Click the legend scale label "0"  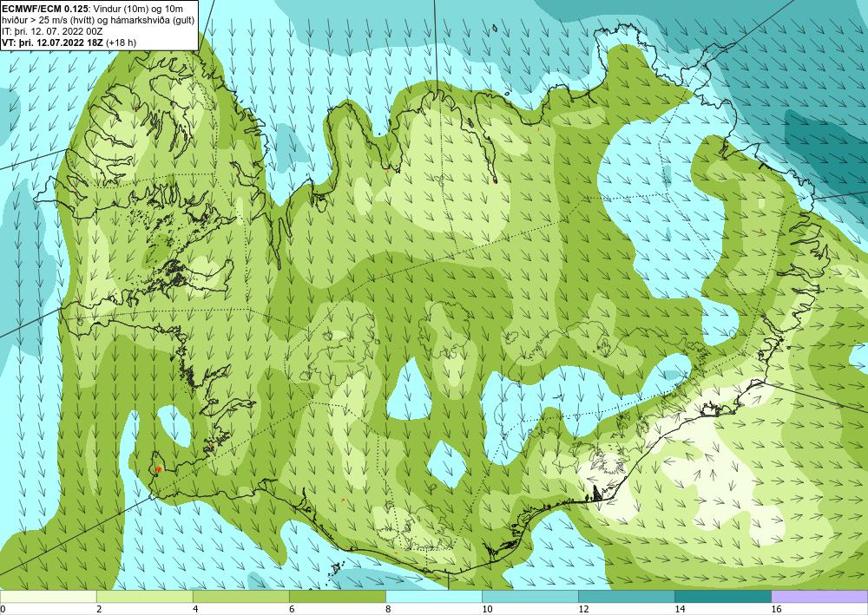click(x=3, y=610)
